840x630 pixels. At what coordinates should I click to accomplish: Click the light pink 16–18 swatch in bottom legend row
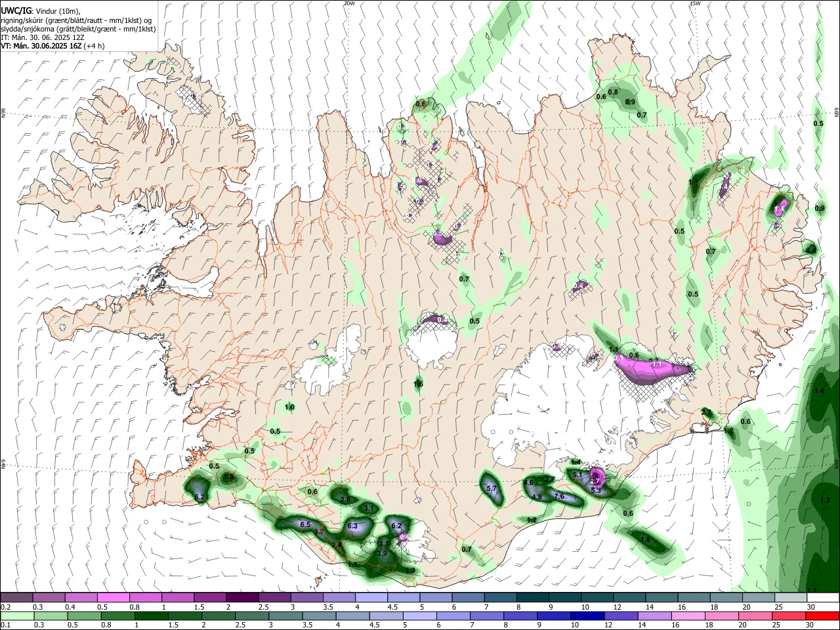pyautogui.click(x=688, y=616)
